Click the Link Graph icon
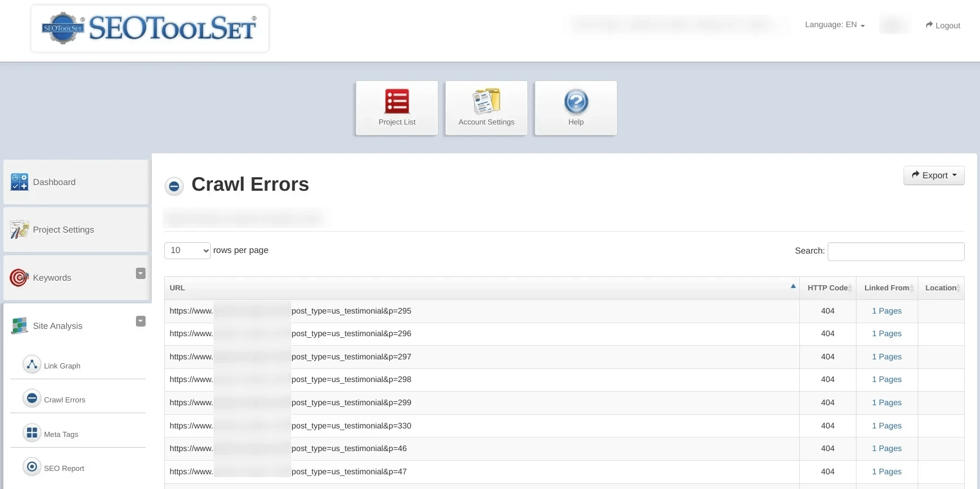 point(32,364)
